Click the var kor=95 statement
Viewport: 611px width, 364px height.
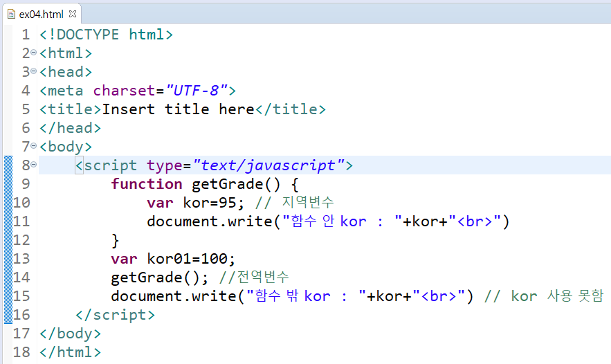(x=196, y=203)
